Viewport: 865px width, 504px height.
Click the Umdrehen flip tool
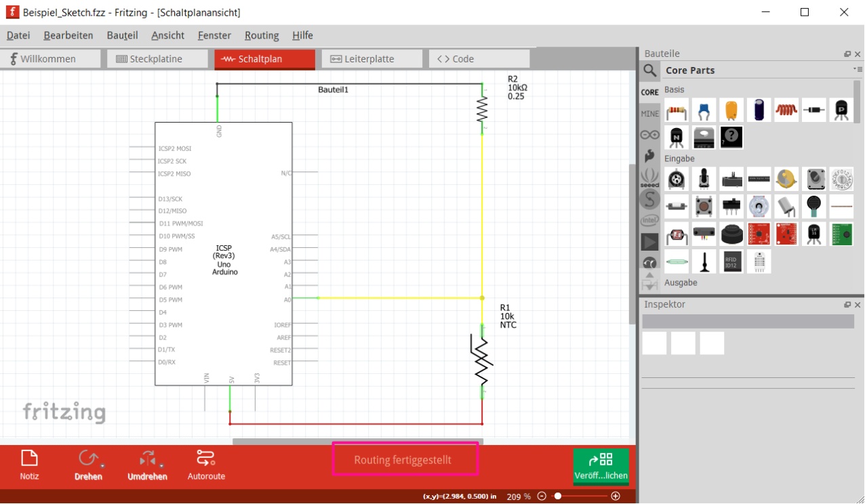click(x=147, y=465)
